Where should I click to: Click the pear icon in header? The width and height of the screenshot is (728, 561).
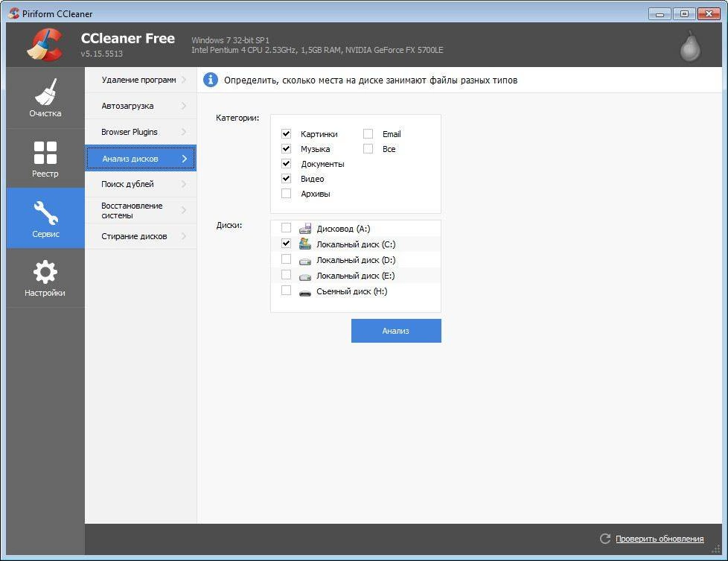click(x=690, y=46)
